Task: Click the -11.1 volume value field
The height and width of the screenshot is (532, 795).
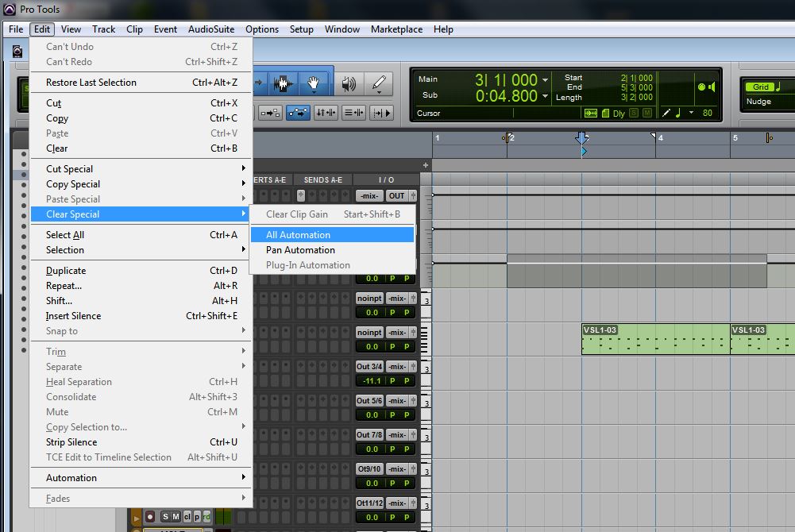Action: [x=372, y=380]
